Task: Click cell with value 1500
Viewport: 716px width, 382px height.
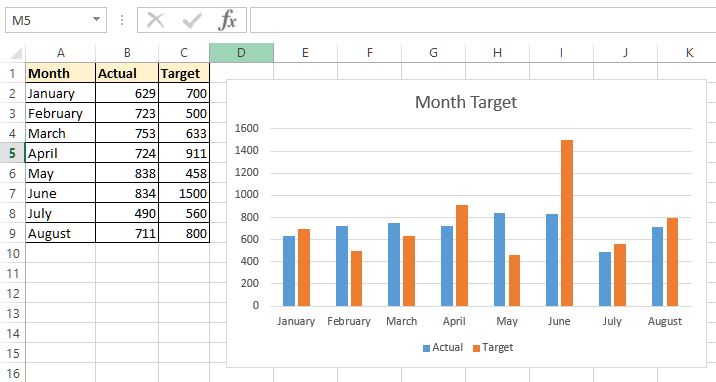Action: point(184,194)
